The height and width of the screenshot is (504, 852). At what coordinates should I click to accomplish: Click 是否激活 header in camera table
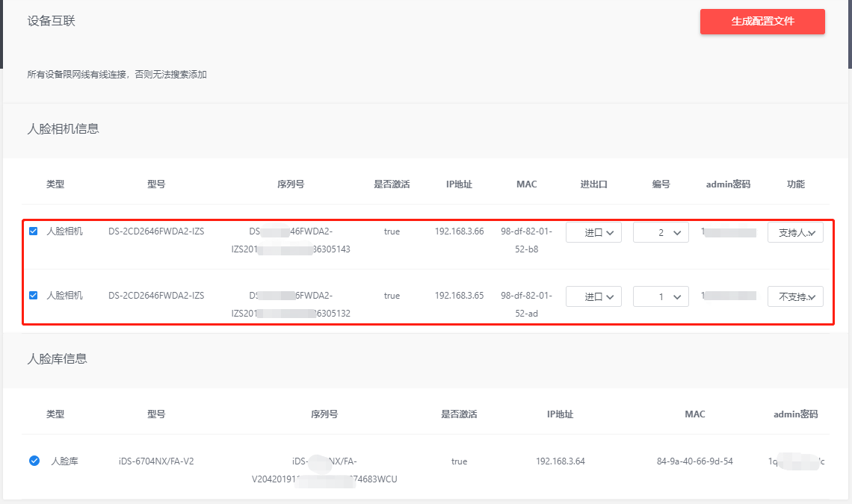tap(392, 184)
